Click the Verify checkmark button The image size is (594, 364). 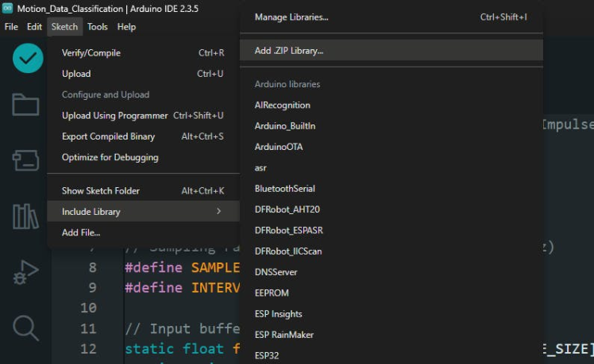(x=27, y=58)
